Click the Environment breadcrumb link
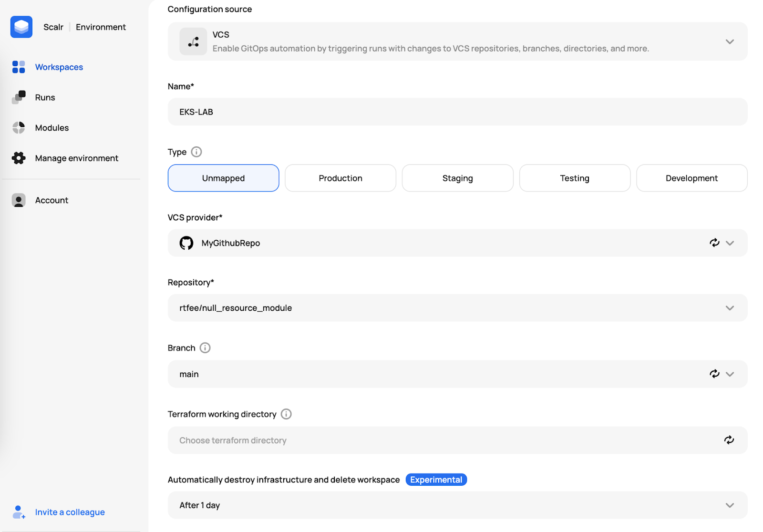The image size is (763, 532). (101, 27)
